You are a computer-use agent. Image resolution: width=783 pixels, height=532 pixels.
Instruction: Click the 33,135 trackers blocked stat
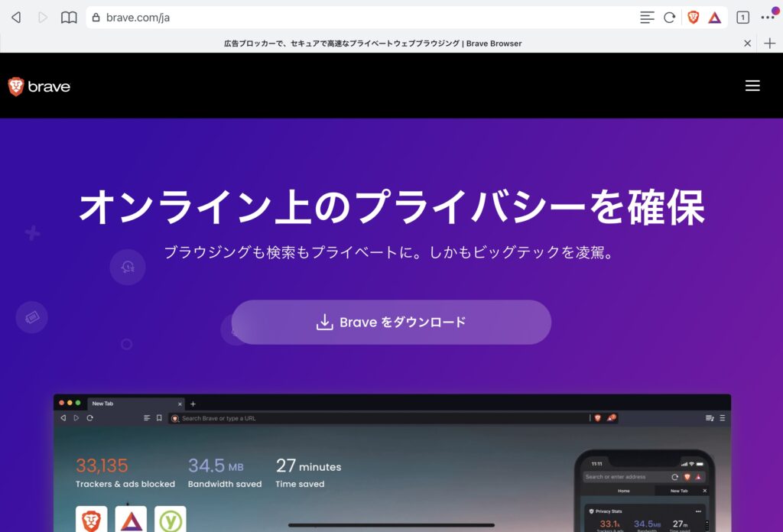pyautogui.click(x=125, y=472)
